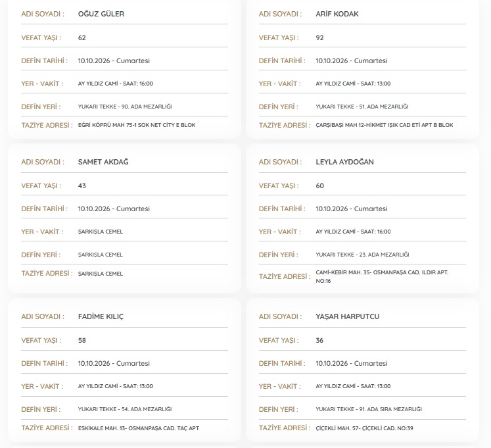491x448 pixels.
Task: Select the name LEYLA AYDOĞAN
Action: point(344,162)
